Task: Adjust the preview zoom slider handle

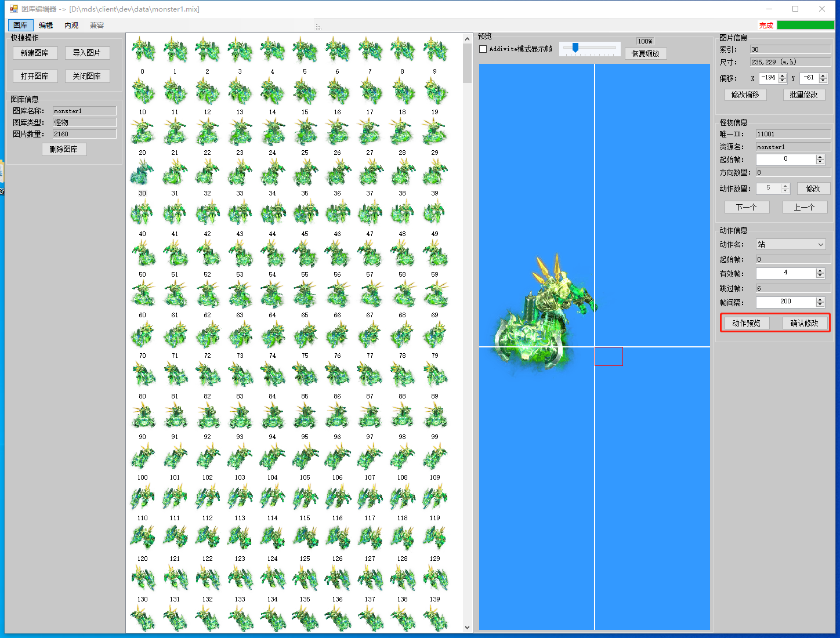Action: pos(575,48)
